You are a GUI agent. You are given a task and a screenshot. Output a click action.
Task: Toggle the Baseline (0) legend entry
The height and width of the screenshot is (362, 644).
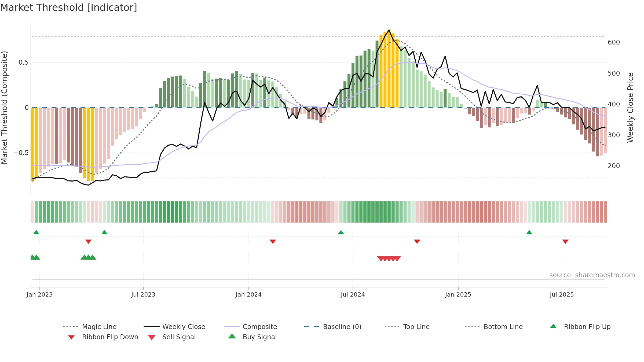(333, 327)
